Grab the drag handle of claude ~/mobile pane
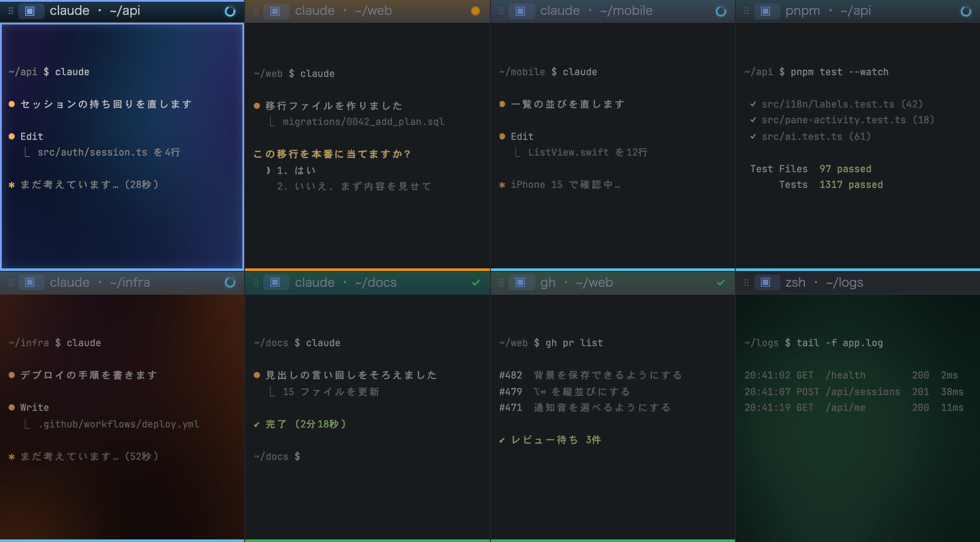 pyautogui.click(x=501, y=11)
